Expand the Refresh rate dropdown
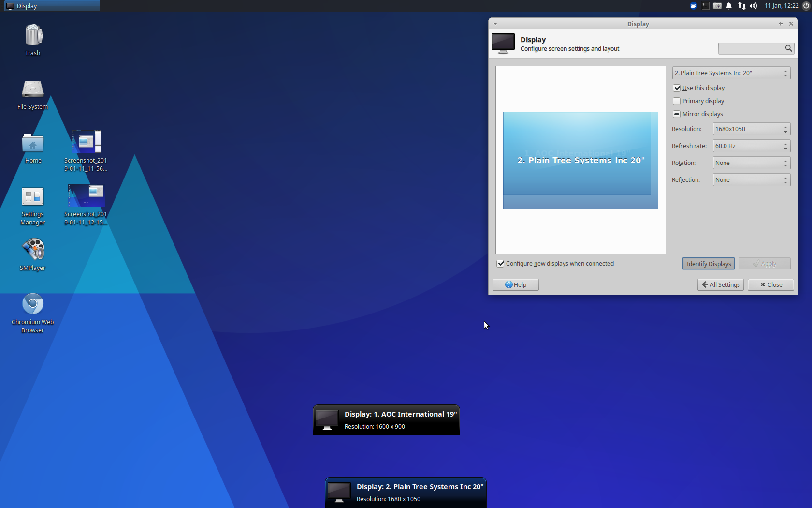The height and width of the screenshot is (508, 812). coord(751,146)
